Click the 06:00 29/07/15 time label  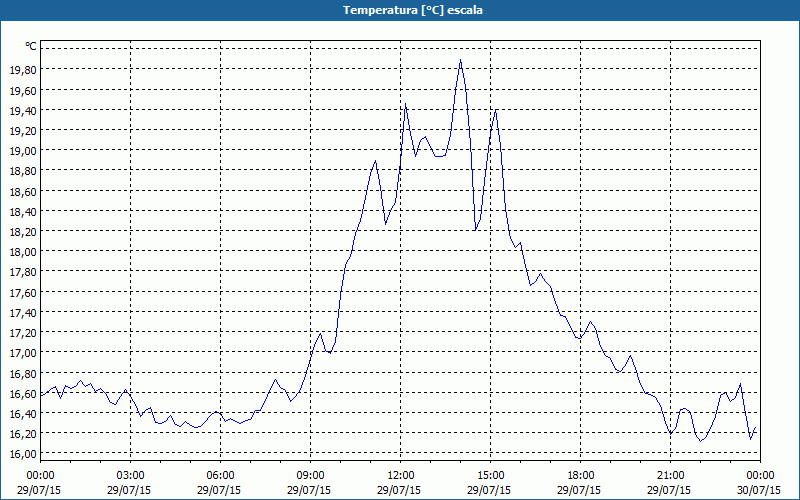coord(219,483)
